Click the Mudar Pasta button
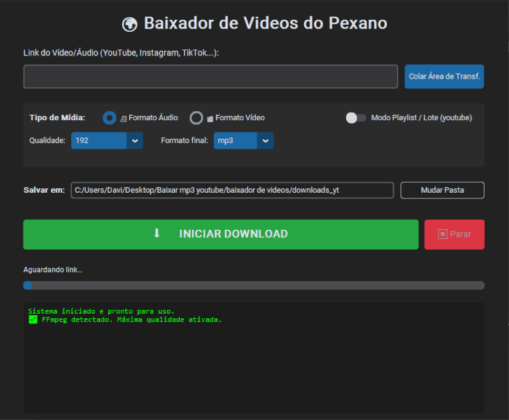 click(442, 190)
